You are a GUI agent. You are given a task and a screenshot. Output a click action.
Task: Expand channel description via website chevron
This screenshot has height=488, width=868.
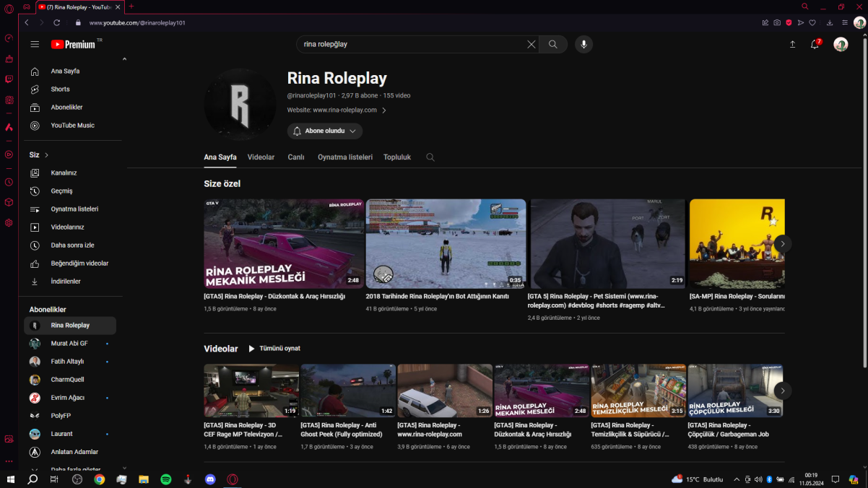tap(384, 110)
